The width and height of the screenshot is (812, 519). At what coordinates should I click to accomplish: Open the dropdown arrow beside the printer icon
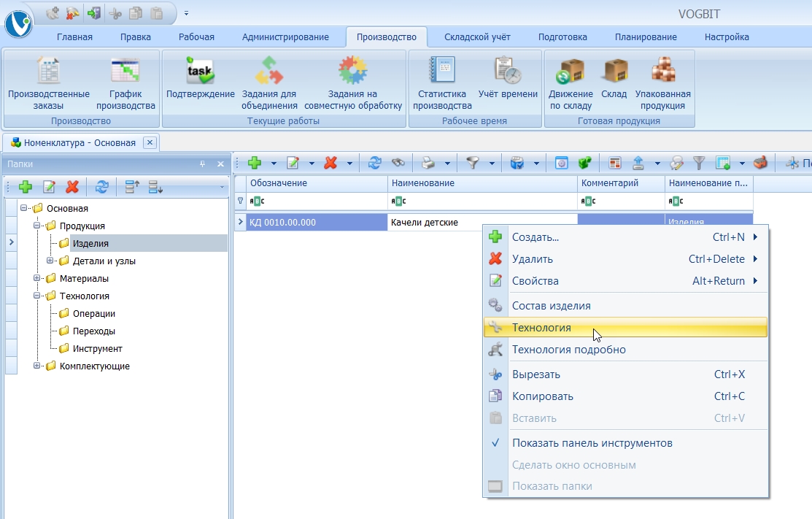click(447, 164)
